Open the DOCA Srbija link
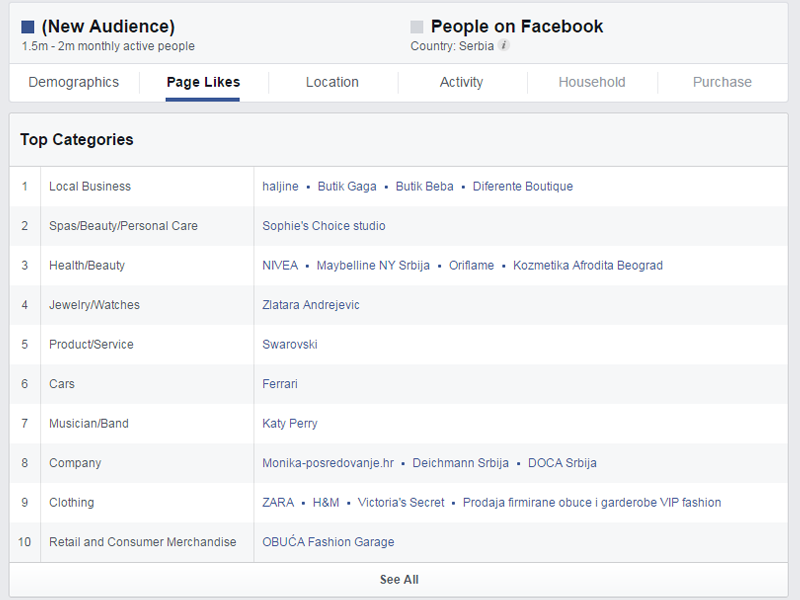Screen dimensions: 800x600 pyautogui.click(x=562, y=463)
